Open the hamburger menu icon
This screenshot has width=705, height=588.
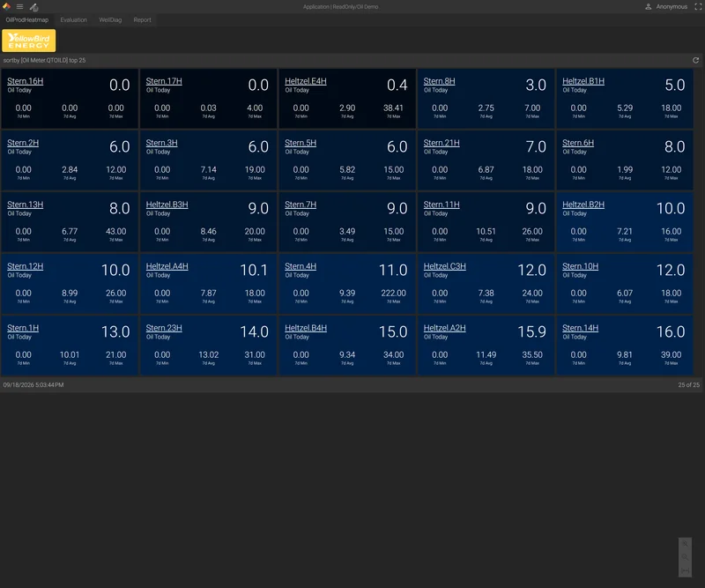[x=19, y=7]
